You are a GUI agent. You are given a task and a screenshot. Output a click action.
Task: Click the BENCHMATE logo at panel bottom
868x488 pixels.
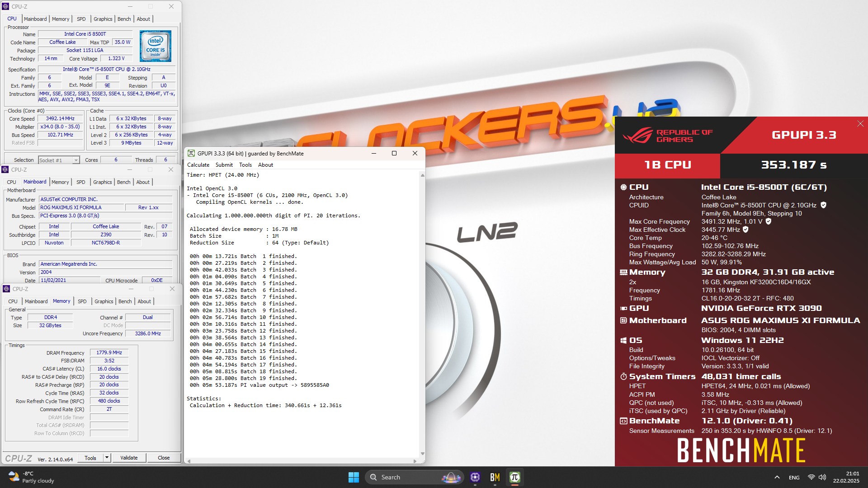click(x=741, y=450)
